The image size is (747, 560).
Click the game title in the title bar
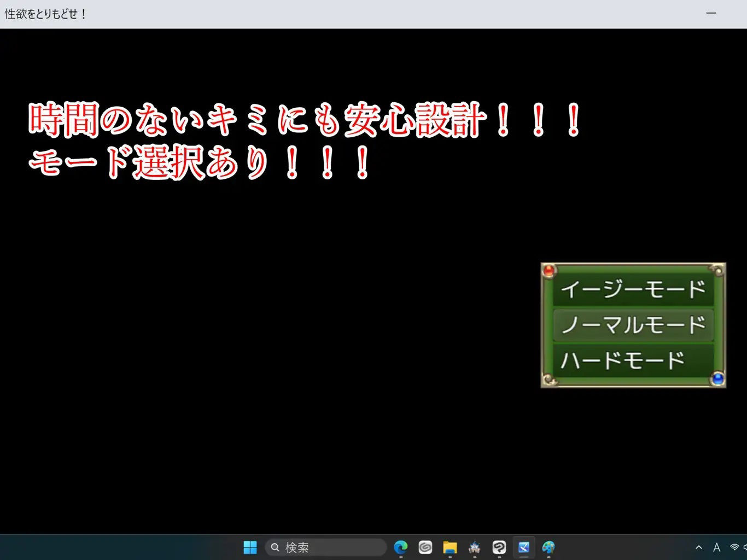coord(45,13)
